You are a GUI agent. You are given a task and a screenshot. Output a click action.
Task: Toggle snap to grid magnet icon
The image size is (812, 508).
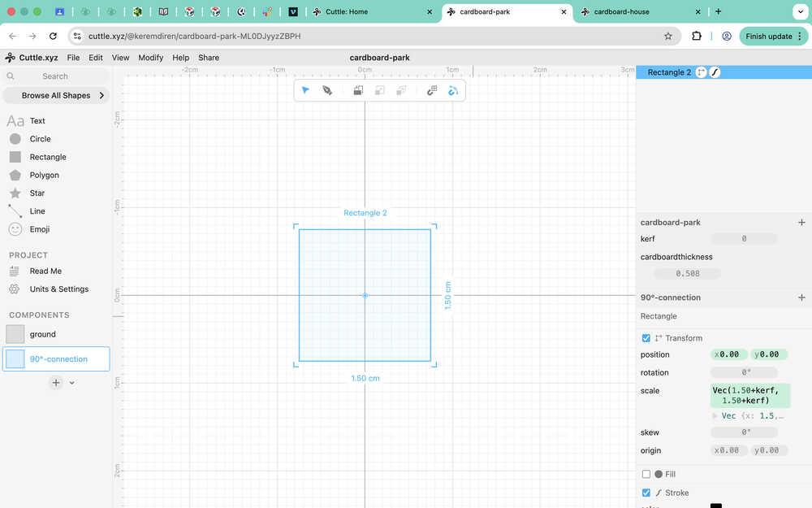(432, 90)
